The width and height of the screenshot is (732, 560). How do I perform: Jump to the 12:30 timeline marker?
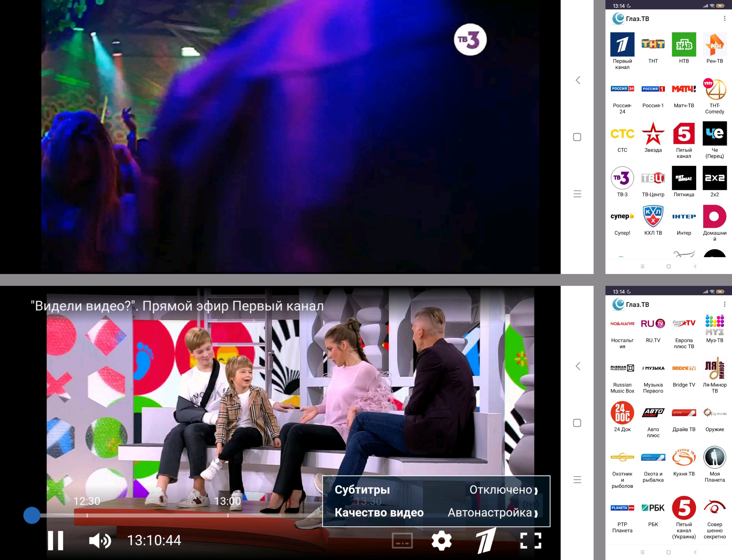pos(87,501)
